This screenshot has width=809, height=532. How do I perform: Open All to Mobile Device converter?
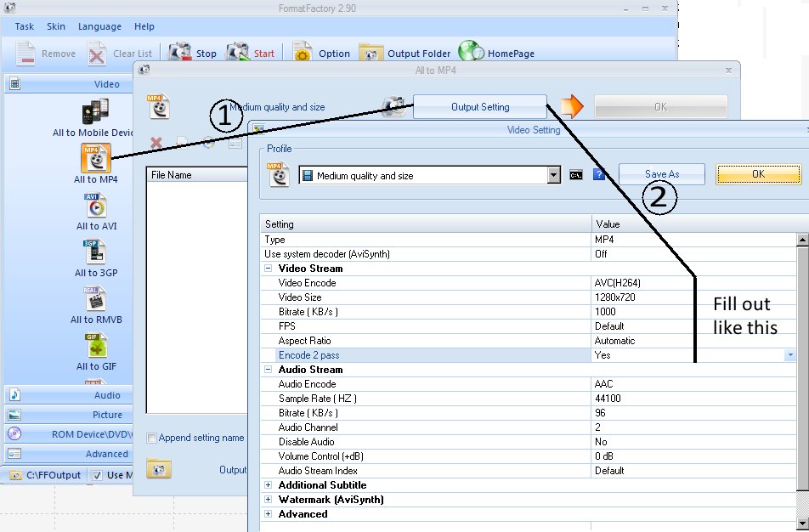click(96, 111)
